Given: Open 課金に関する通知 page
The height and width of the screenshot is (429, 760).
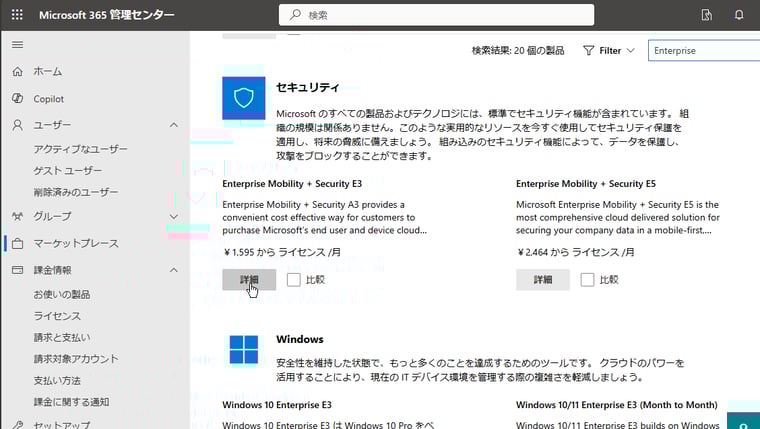Looking at the screenshot, I should (x=71, y=402).
